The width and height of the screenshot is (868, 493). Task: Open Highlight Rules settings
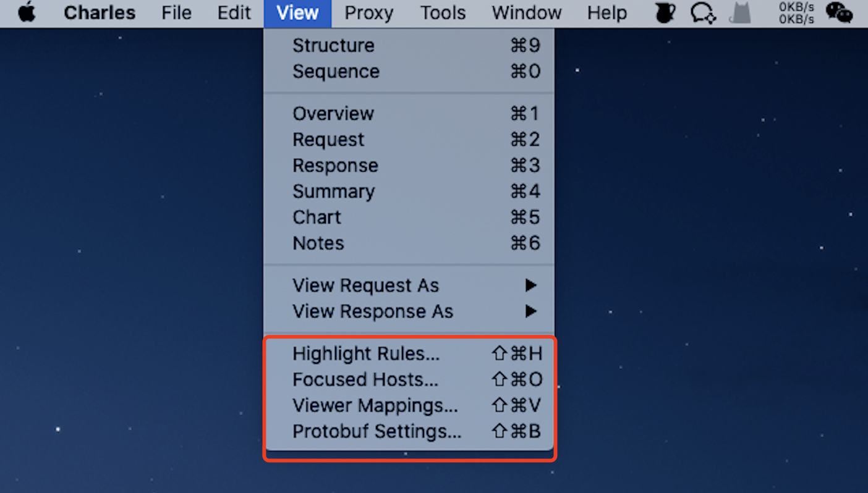[366, 353]
